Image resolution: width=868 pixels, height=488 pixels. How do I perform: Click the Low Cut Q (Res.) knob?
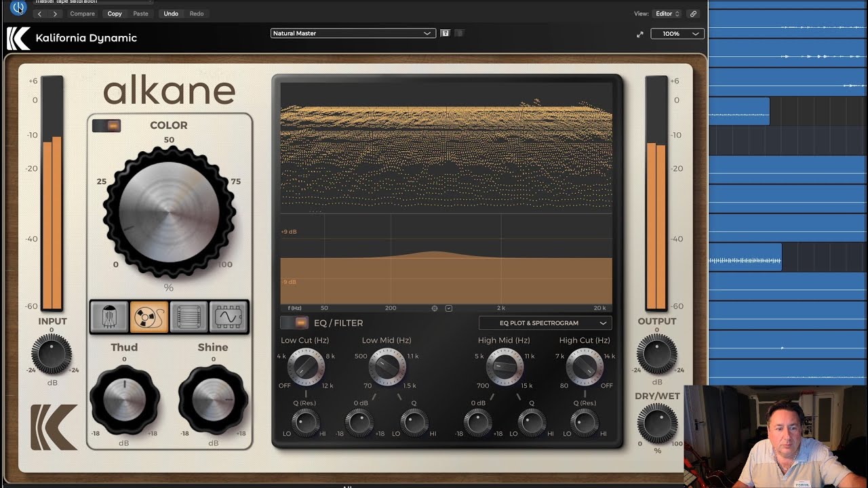(x=305, y=423)
